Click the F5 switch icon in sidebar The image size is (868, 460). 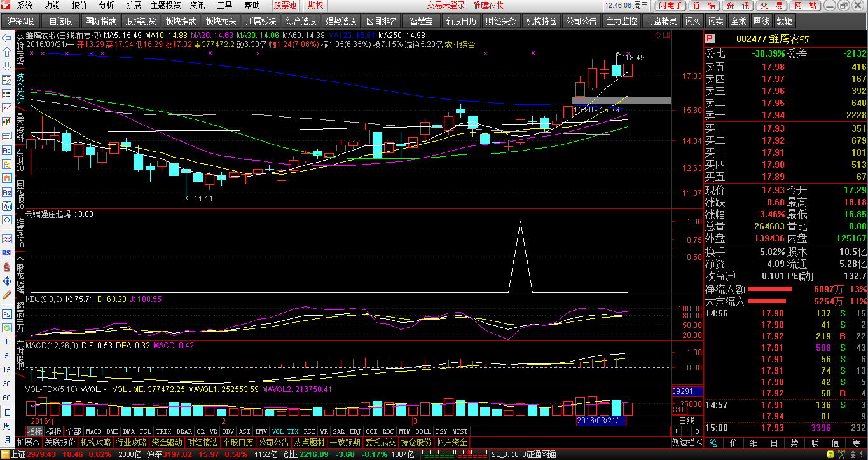tap(6, 315)
